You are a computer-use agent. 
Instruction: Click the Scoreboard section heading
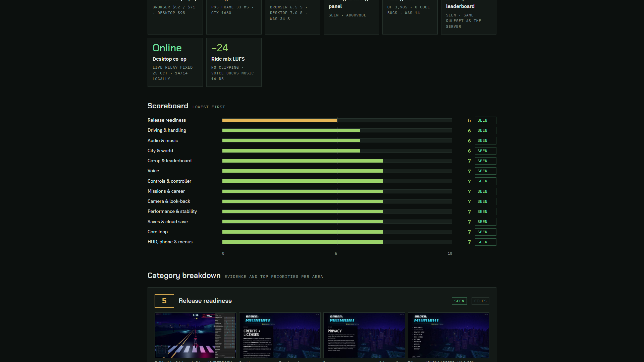(168, 106)
